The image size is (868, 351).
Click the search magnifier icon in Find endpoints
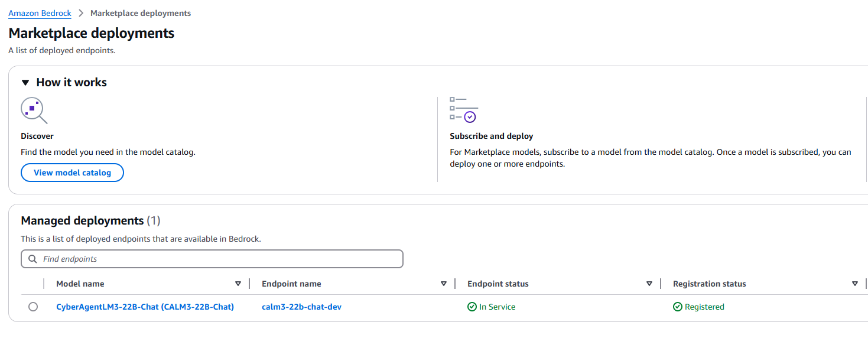coord(32,259)
